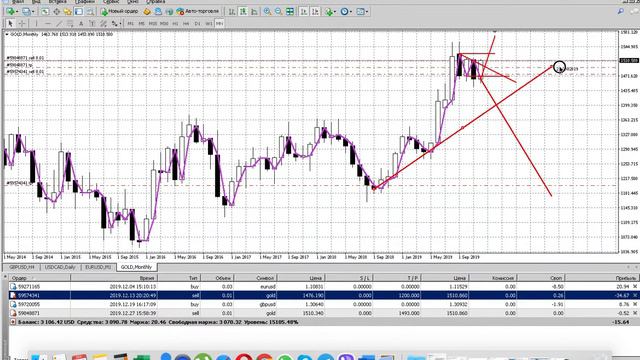Toggle chart shift icon
Image resolution: width=640 pixels, height=360 pixels.
coord(315,12)
